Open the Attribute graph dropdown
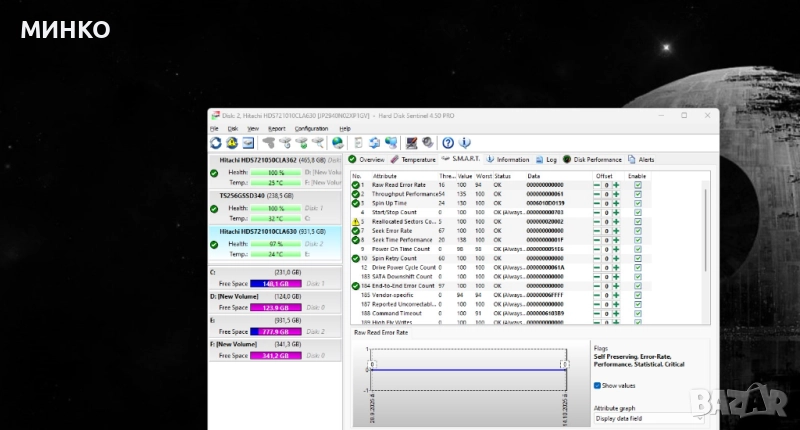This screenshot has height=430, width=800. pos(648,418)
